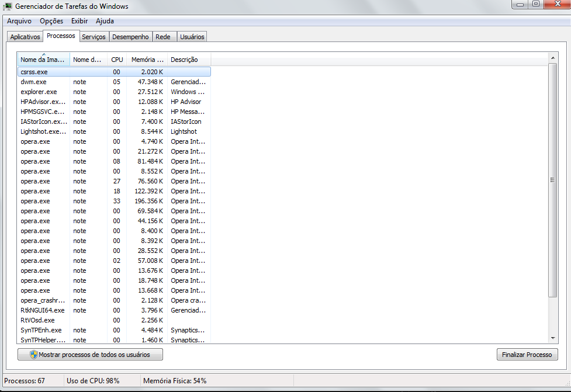571x392 pixels.
Task: Click the process list scrollbar thumb
Action: click(x=553, y=180)
